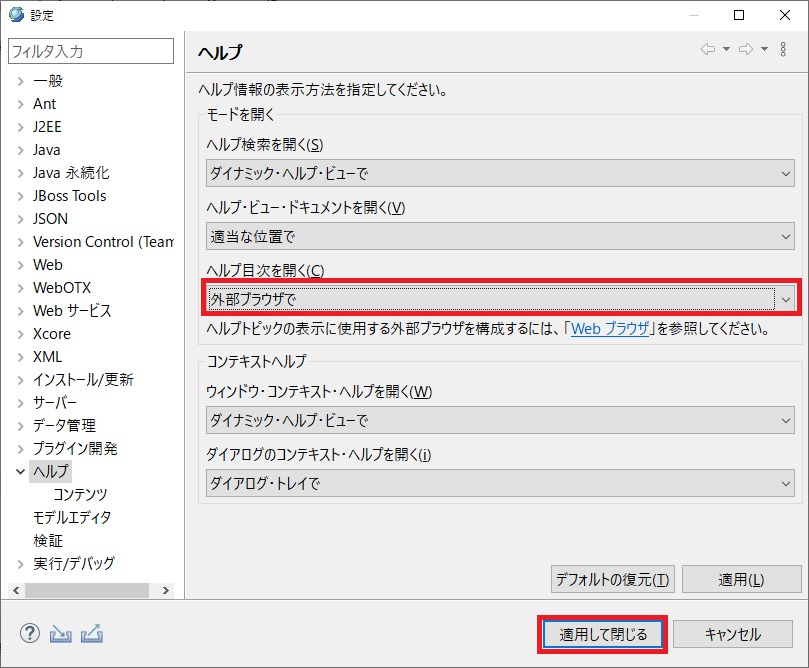Open the ヘルプ目次を開く combo box
Viewport: 809px width, 668px height.
[x=499, y=299]
